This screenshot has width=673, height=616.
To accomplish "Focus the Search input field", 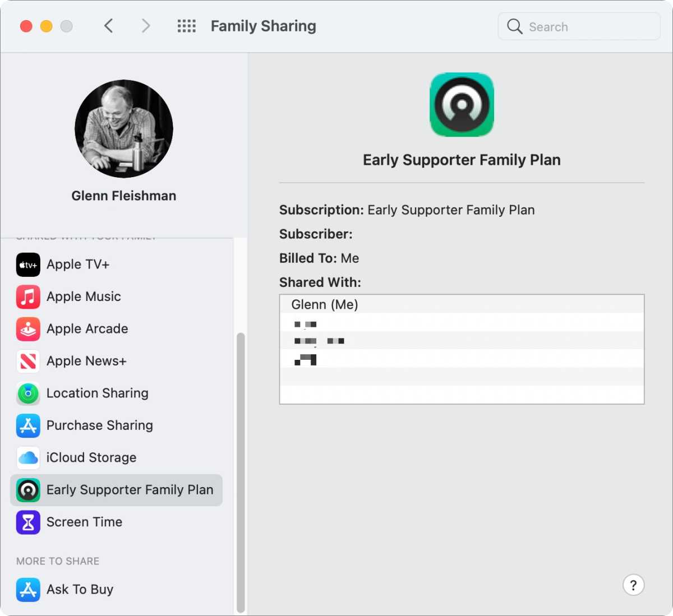I will click(x=579, y=26).
